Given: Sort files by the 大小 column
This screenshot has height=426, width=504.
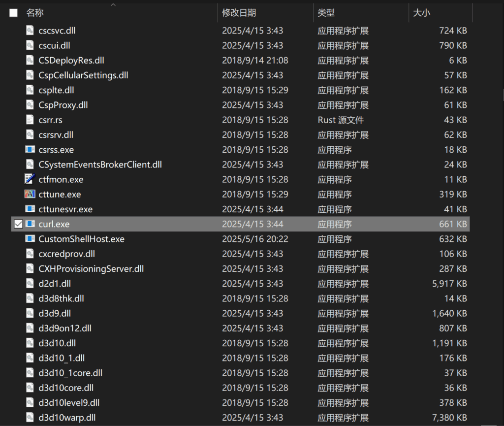Looking at the screenshot, I should tap(422, 12).
